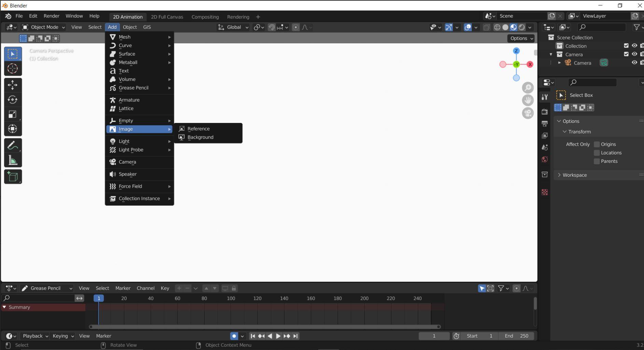644x350 pixels.
Task: Choose the Scale tool
Action: pos(13,114)
